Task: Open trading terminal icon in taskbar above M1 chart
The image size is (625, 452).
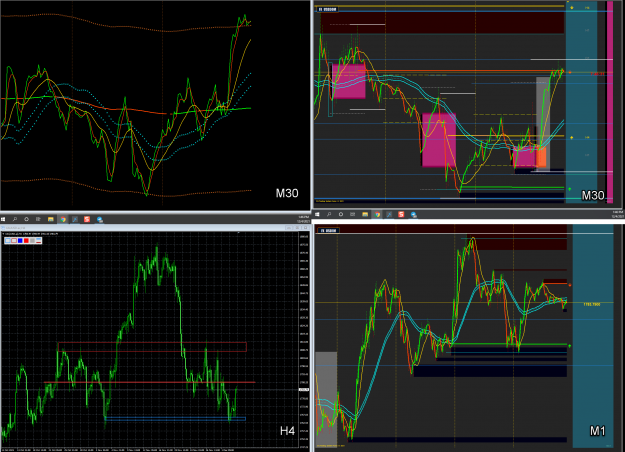Action: click(x=389, y=214)
